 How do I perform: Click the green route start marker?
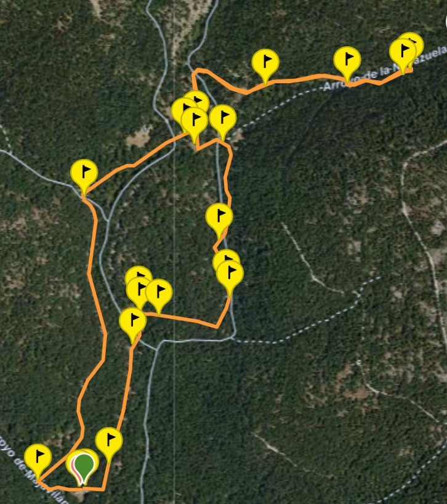tap(84, 466)
